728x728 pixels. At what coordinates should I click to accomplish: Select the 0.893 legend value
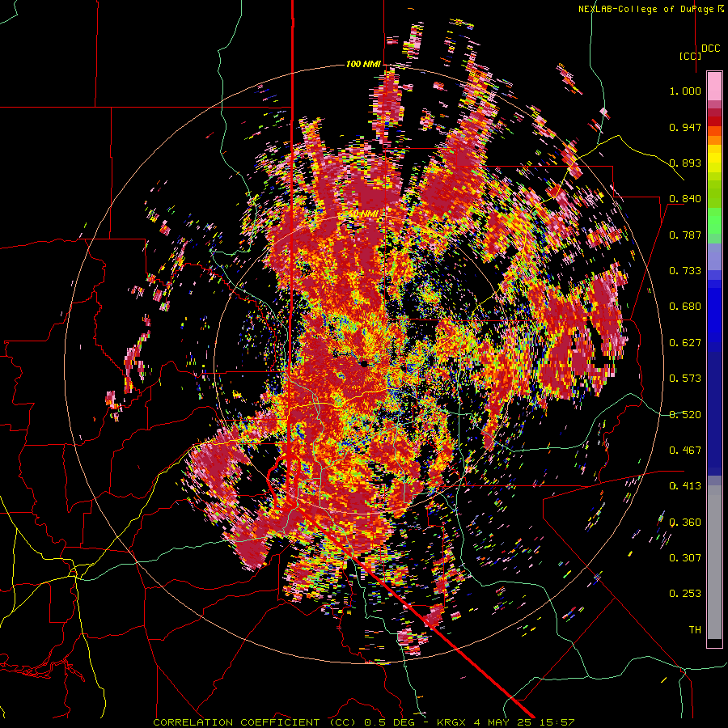click(x=685, y=163)
